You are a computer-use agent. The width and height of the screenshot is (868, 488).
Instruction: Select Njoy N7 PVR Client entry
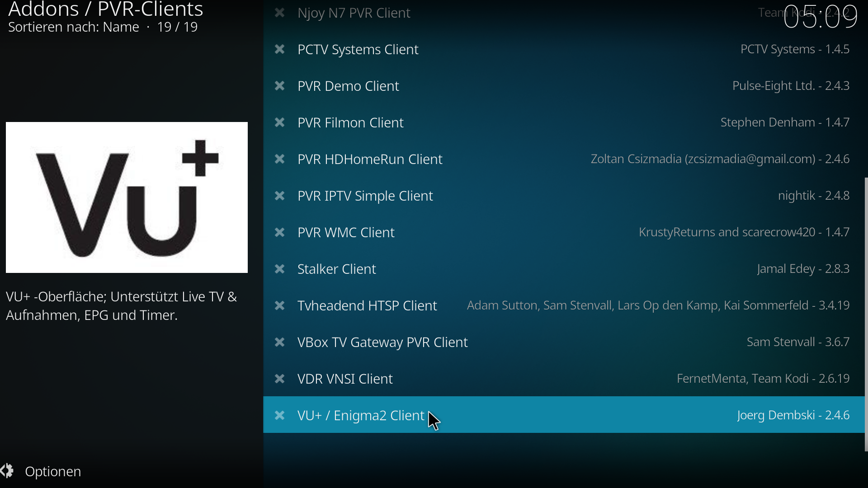(x=564, y=13)
